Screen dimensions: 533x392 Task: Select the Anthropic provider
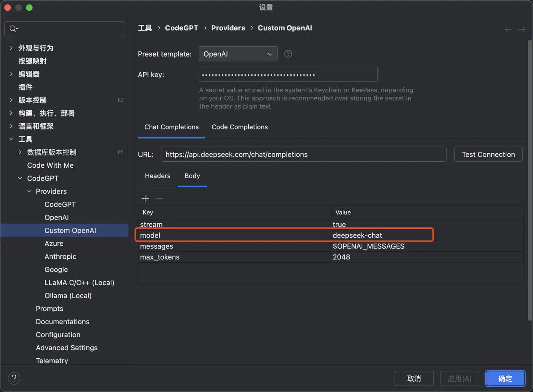click(x=60, y=257)
